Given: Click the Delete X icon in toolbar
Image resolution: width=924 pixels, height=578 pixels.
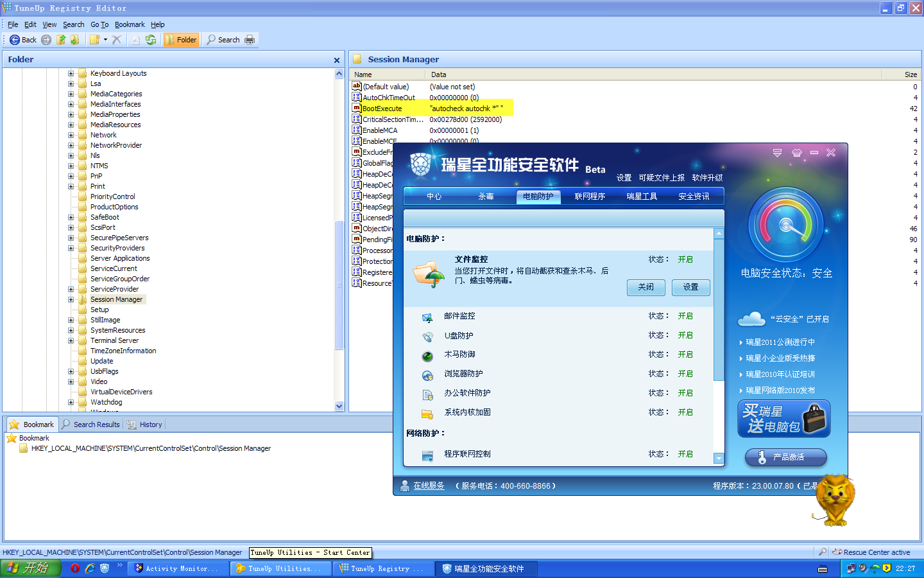Looking at the screenshot, I should point(116,40).
